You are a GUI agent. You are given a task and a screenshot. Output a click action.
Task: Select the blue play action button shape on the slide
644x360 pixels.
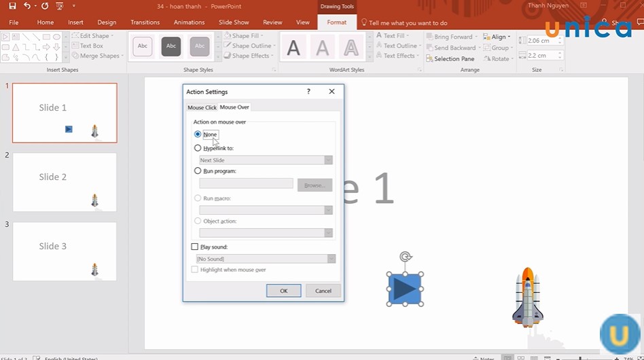tap(405, 289)
